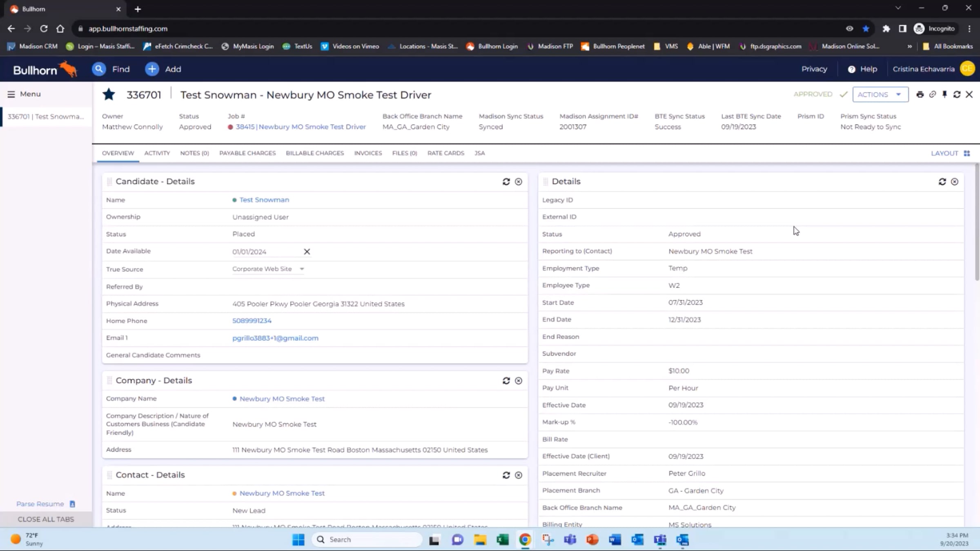This screenshot has height=551, width=980.
Task: Toggle the favorite star on placement 336701
Action: tap(109, 94)
